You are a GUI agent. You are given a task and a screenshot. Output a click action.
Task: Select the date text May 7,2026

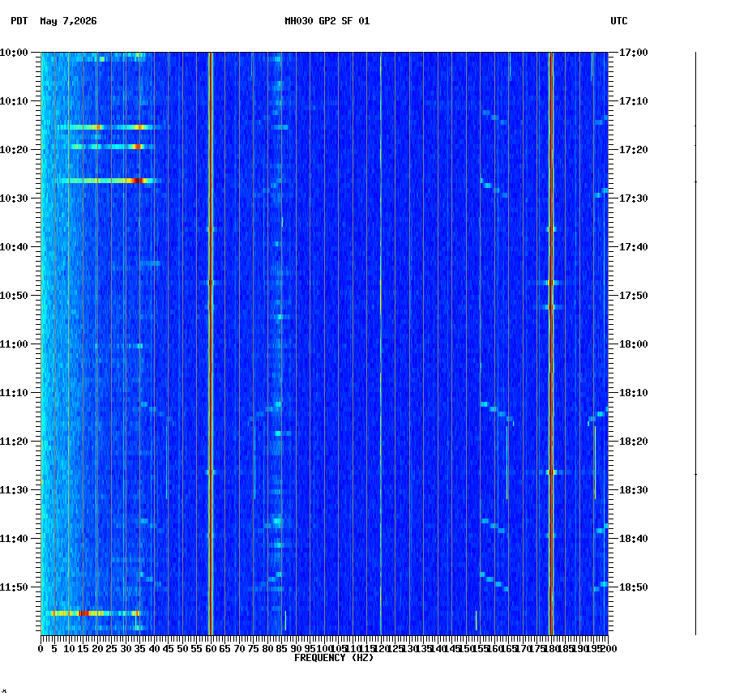pos(69,21)
